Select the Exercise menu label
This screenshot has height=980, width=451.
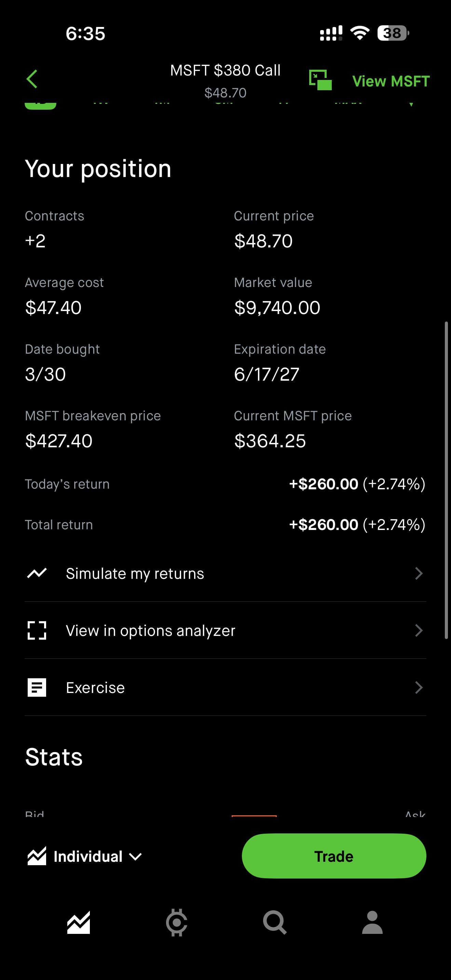pyautogui.click(x=95, y=688)
